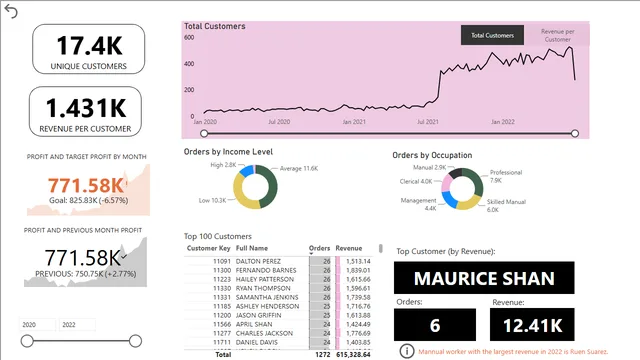This screenshot has width=640, height=360.
Task: Select Low 10.3K donut segment label
Action: (212, 200)
